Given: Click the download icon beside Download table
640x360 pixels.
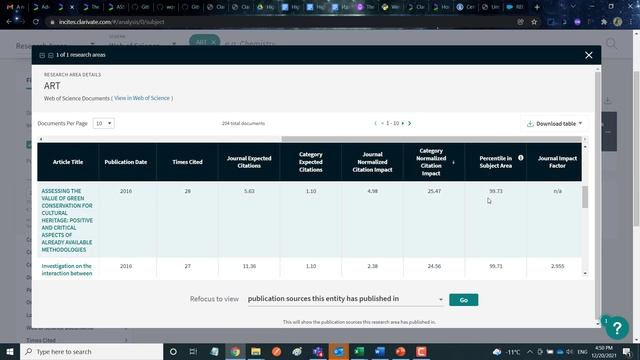Looking at the screenshot, I should pos(530,124).
